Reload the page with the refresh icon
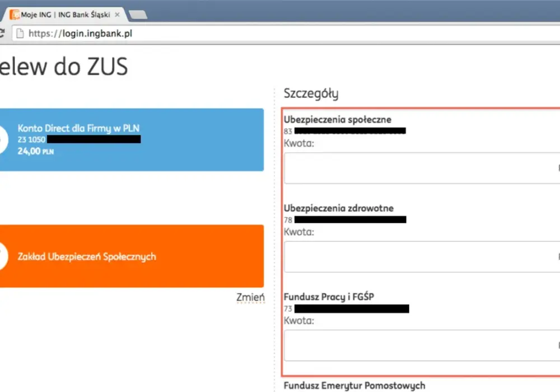This screenshot has height=392, width=560. 2,33
